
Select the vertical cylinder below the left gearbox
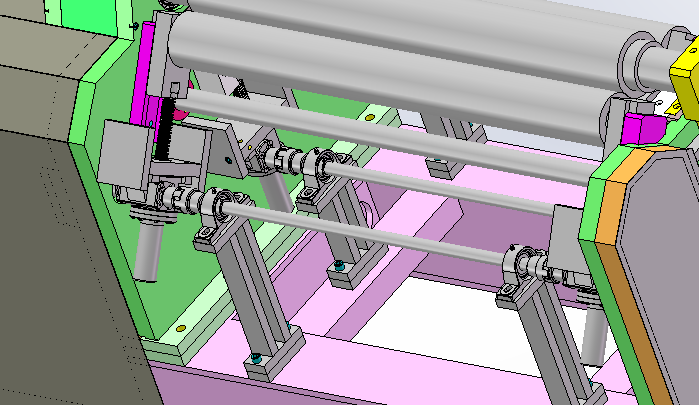pyautogui.click(x=148, y=251)
